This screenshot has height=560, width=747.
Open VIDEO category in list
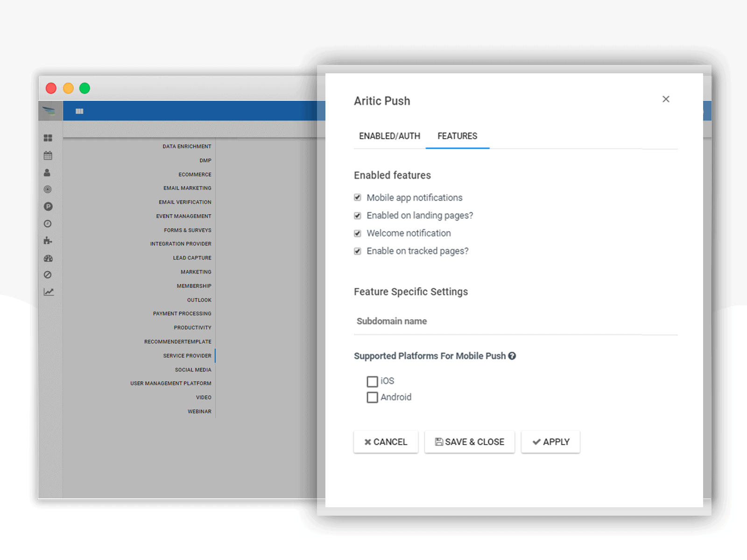[204, 397]
